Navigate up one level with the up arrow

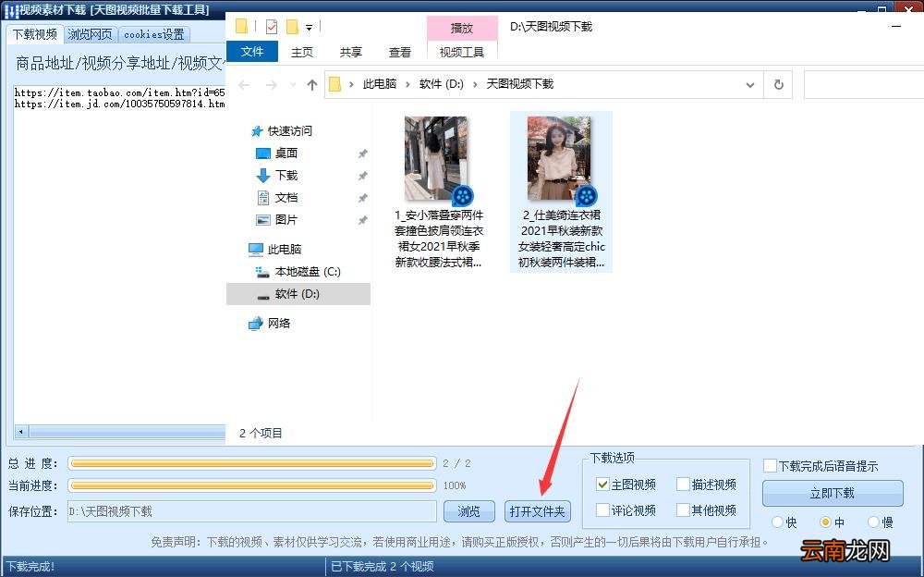pos(311,85)
